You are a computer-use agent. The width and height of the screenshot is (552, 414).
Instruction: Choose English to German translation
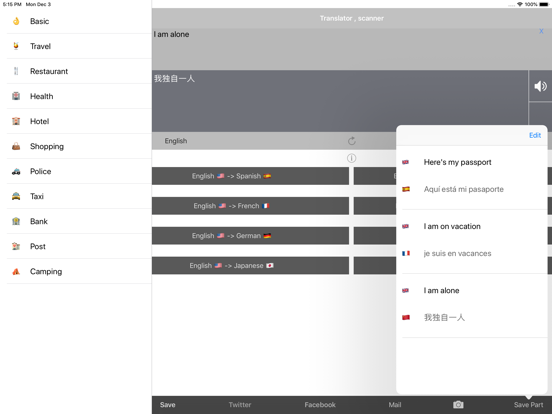pos(250,236)
